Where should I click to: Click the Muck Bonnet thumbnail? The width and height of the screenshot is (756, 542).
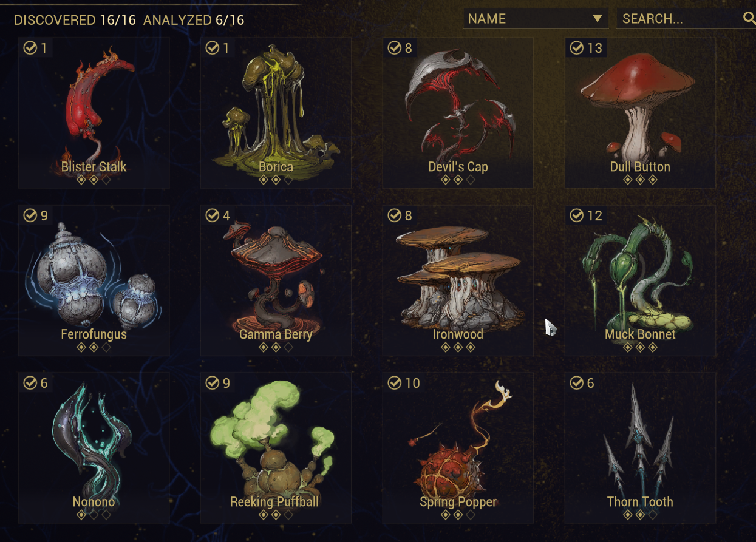[641, 280]
